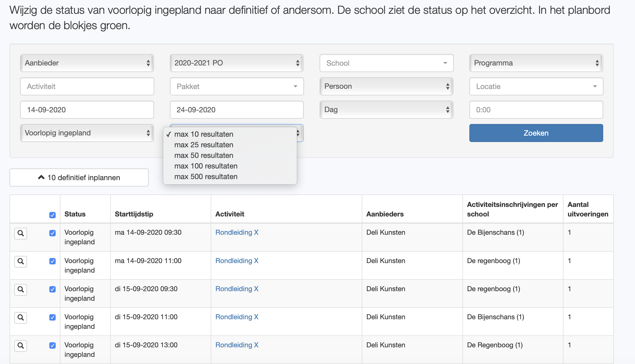Open the School combo box
Screen dimensions: 635x364
pyautogui.click(x=386, y=63)
